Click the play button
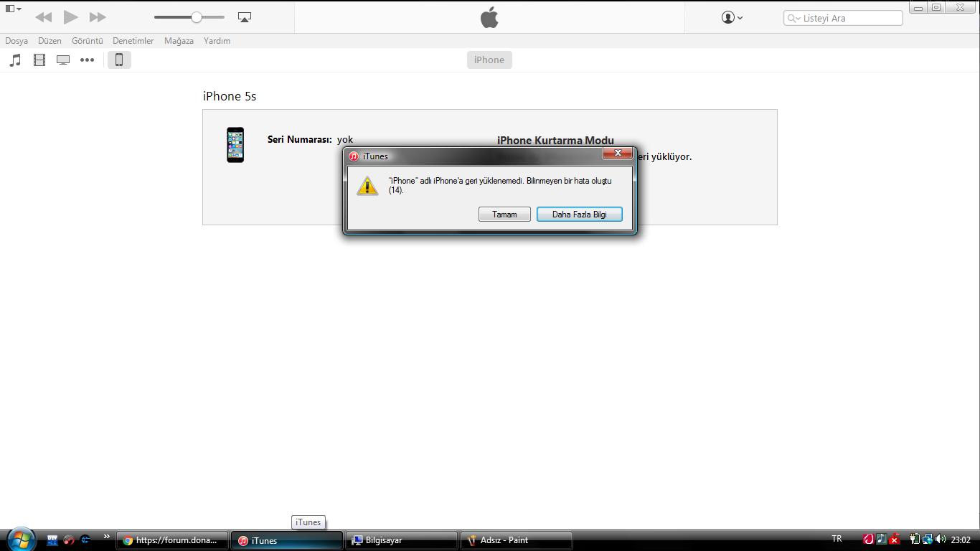This screenshot has height=551, width=980. [70, 17]
